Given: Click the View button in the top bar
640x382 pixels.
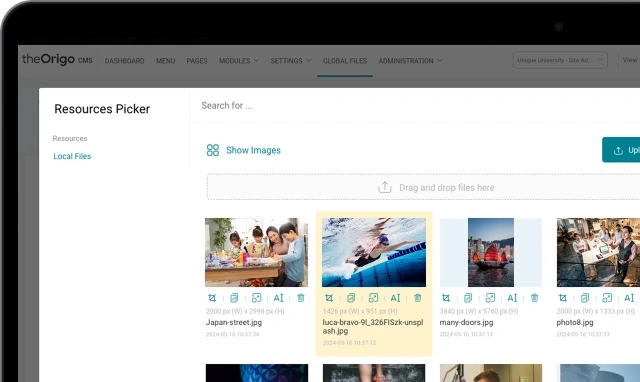Looking at the screenshot, I should point(630,60).
